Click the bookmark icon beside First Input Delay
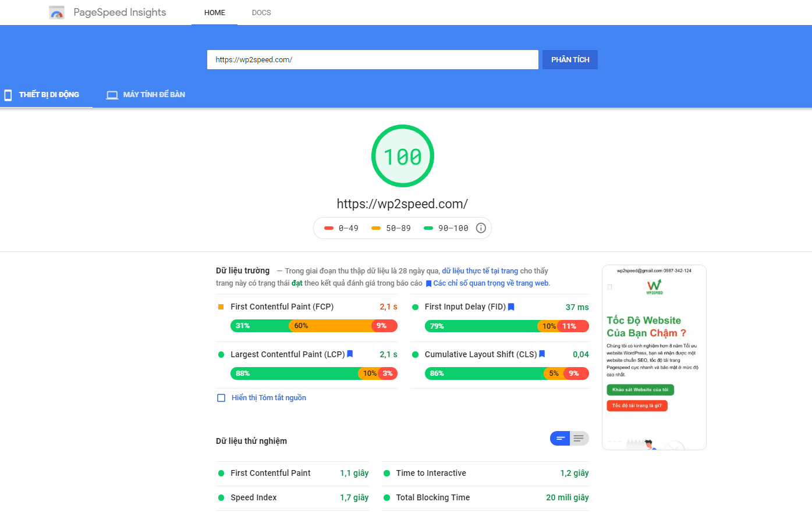Screen dimensions: 812x516 [x=511, y=307]
